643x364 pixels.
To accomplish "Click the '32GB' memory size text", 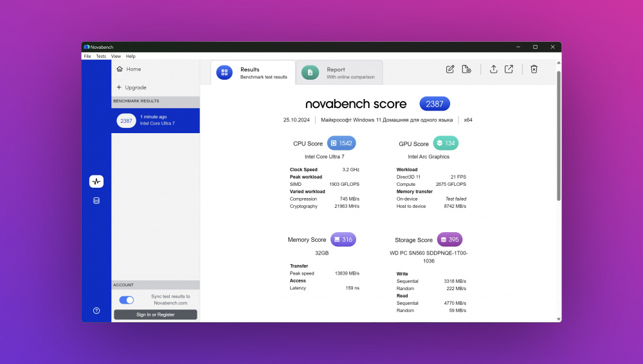I will coord(322,253).
